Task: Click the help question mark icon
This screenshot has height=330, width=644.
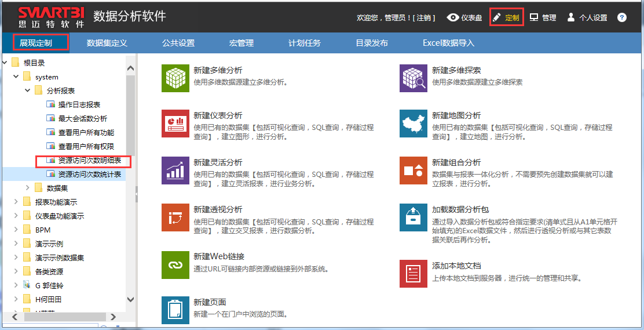Action: pos(622,17)
